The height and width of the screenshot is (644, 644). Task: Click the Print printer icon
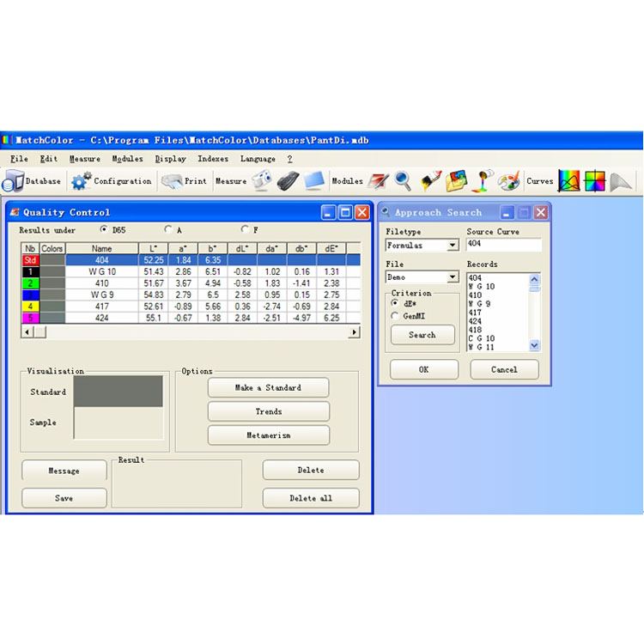click(x=172, y=181)
